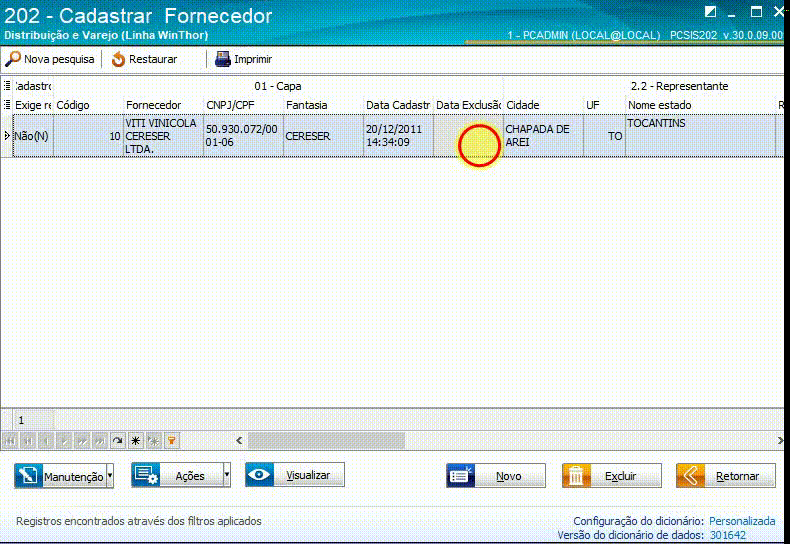This screenshot has height=544, width=790.
Task: Select the TOCANTINS state name cell
Action: coord(700,136)
